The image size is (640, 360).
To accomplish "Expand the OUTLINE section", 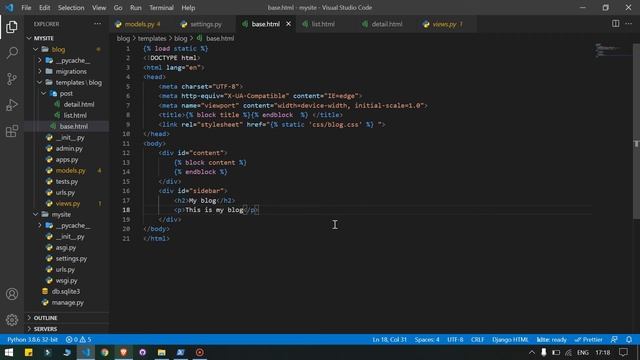I will tap(67, 318).
